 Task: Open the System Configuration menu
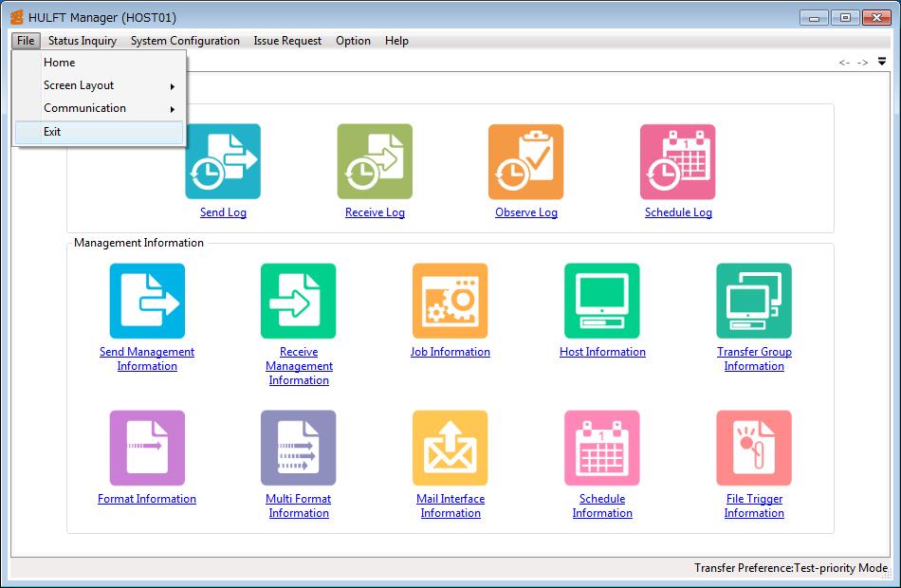point(185,41)
